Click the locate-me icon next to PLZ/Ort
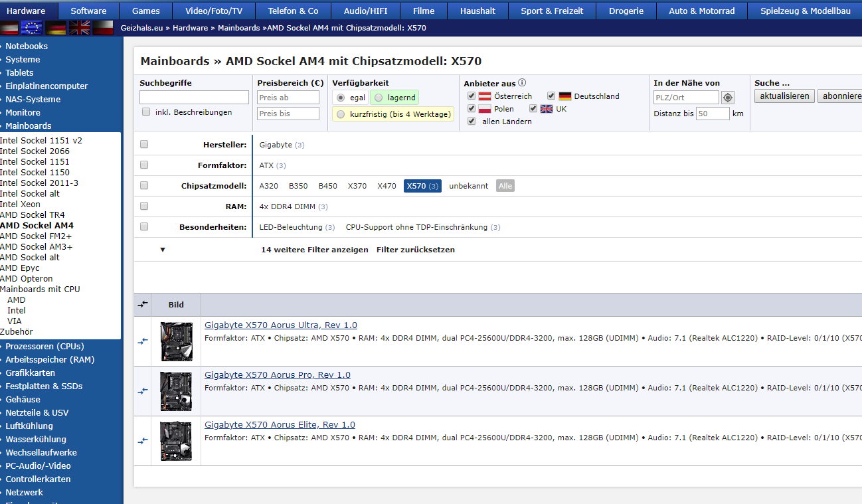The width and height of the screenshot is (862, 504). [x=728, y=98]
